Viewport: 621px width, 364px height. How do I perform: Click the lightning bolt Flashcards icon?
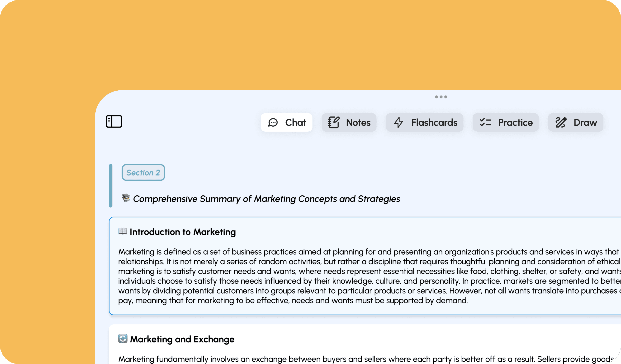398,123
